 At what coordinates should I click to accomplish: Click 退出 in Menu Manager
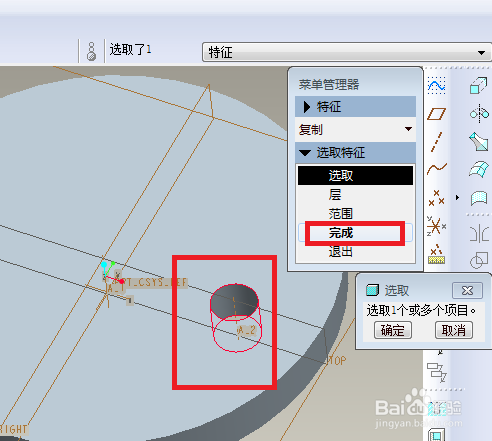[355, 252]
